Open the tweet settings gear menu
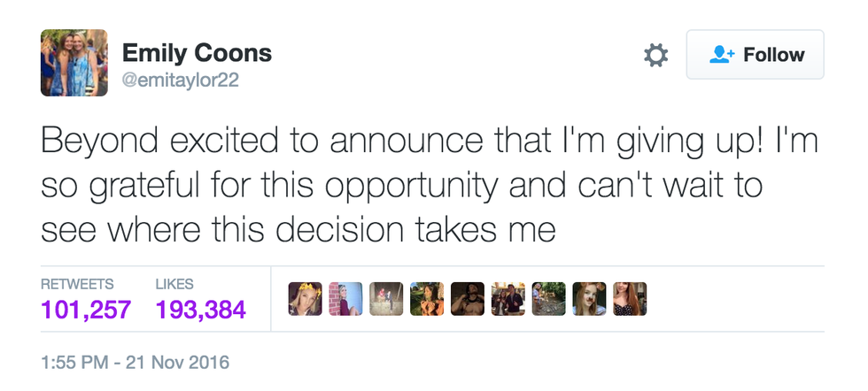 point(655,56)
